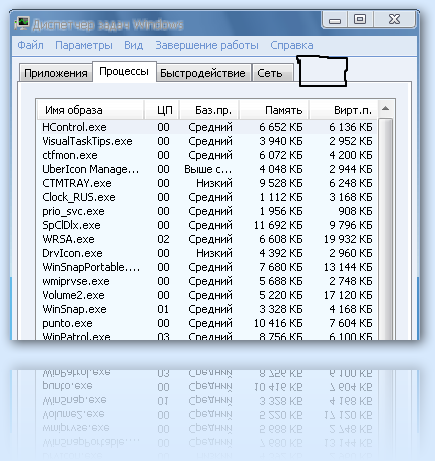Sort by ЦП column header
Viewport: 435px width, 461px height.
click(x=162, y=110)
